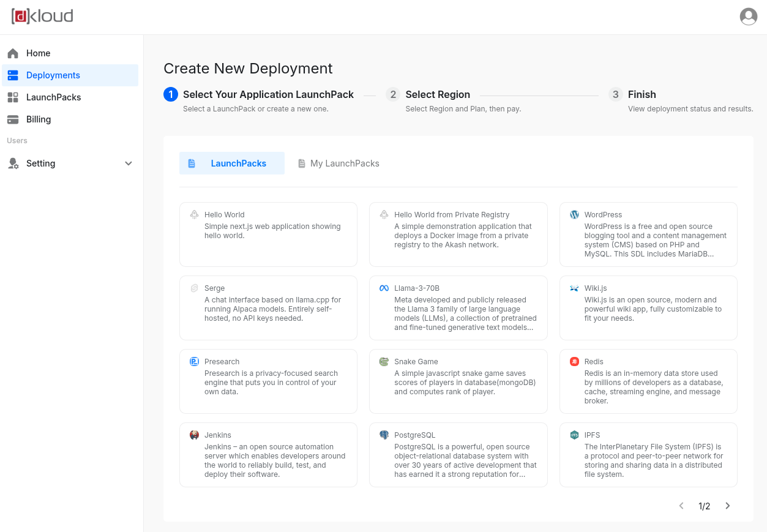767x532 pixels.
Task: Go to previous page of LaunchPacks
Action: [x=681, y=506]
